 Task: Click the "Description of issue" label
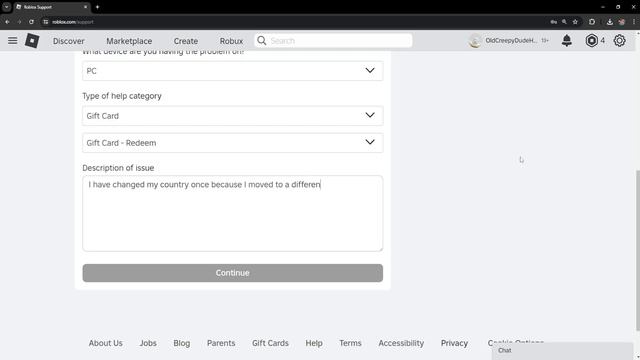pos(118,168)
